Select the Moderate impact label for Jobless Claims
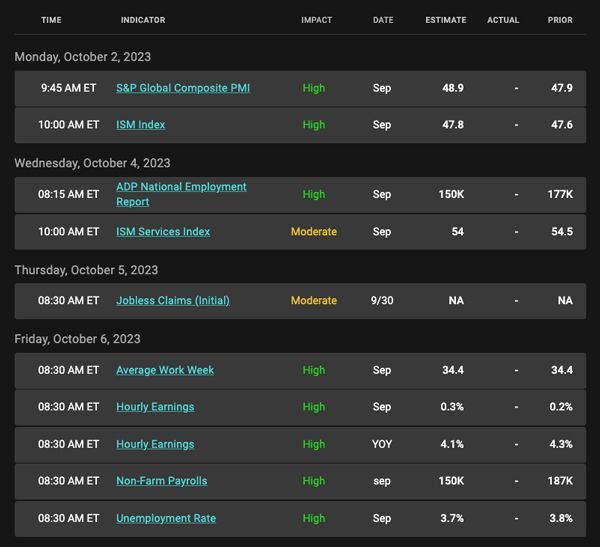The height and width of the screenshot is (547, 600). pos(314,300)
